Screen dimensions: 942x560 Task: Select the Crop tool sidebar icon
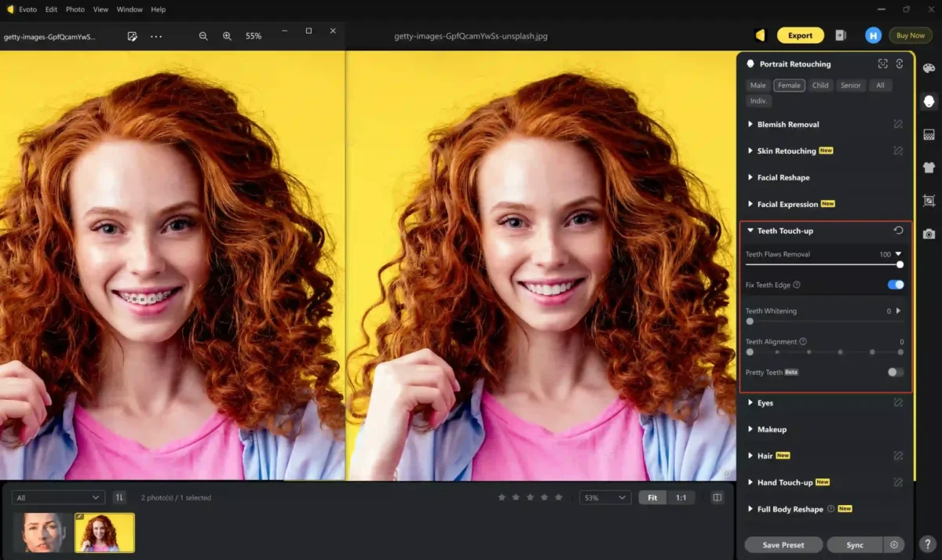point(929,200)
